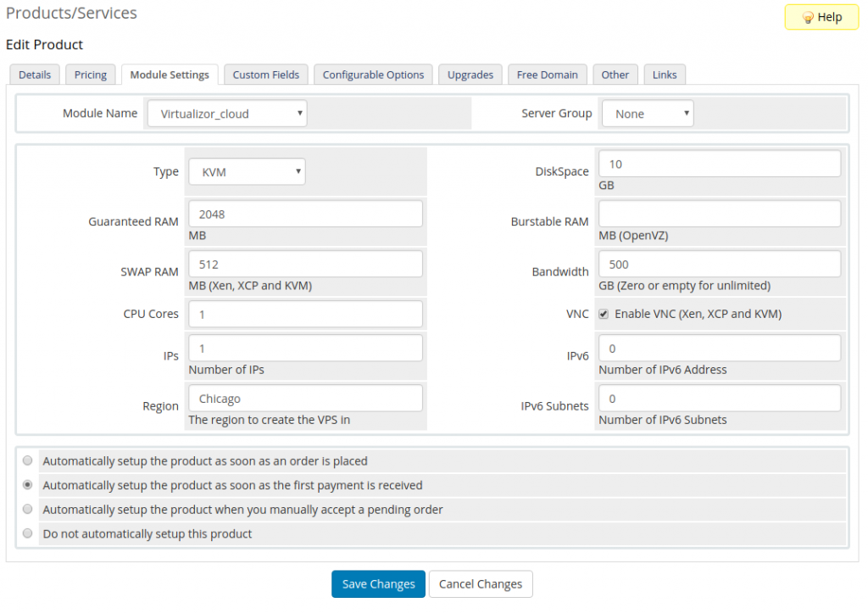Click the DiskSpace input field
This screenshot has width=868, height=614.
(719, 164)
